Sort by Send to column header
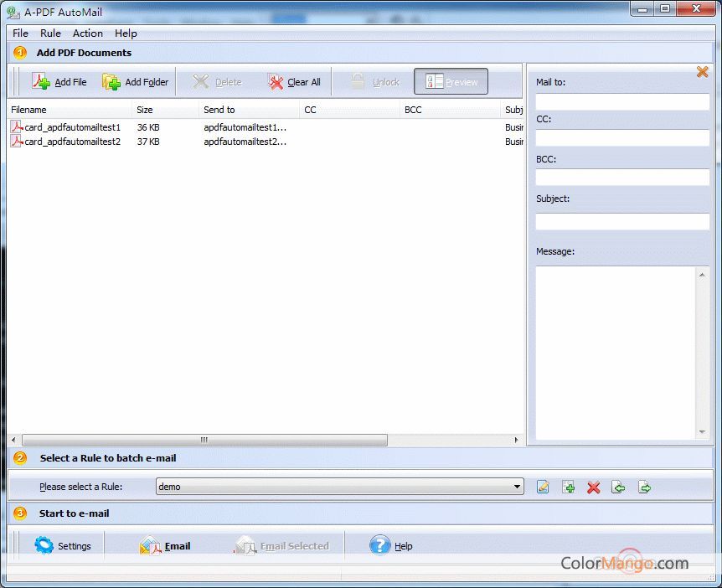The image size is (722, 588). coord(250,110)
